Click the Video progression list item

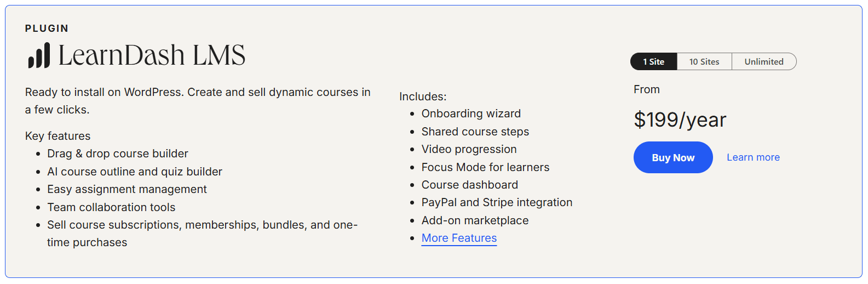point(469,149)
